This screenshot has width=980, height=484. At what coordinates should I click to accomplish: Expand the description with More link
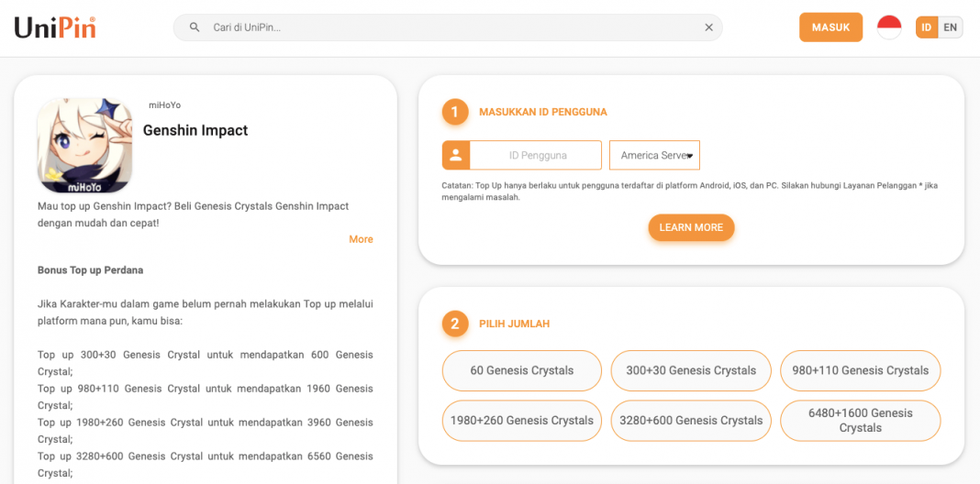pyautogui.click(x=361, y=239)
